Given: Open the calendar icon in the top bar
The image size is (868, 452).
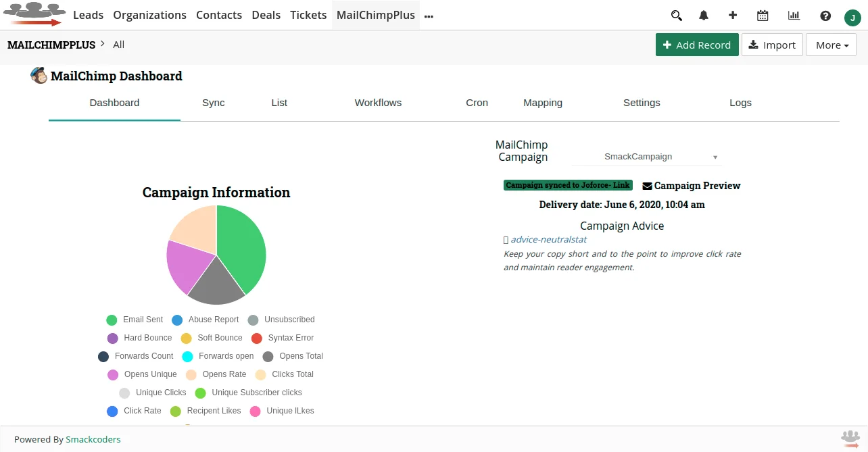Looking at the screenshot, I should (763, 15).
